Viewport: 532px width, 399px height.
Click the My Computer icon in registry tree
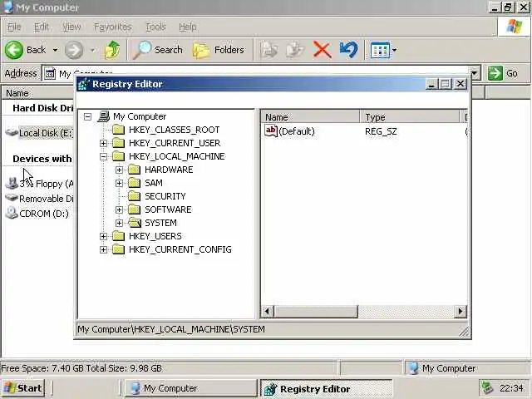pos(104,116)
